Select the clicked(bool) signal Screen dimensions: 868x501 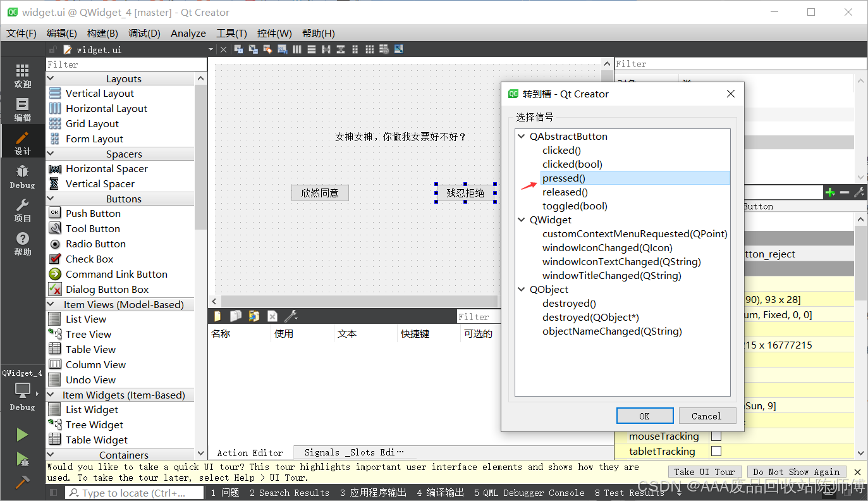click(x=572, y=164)
